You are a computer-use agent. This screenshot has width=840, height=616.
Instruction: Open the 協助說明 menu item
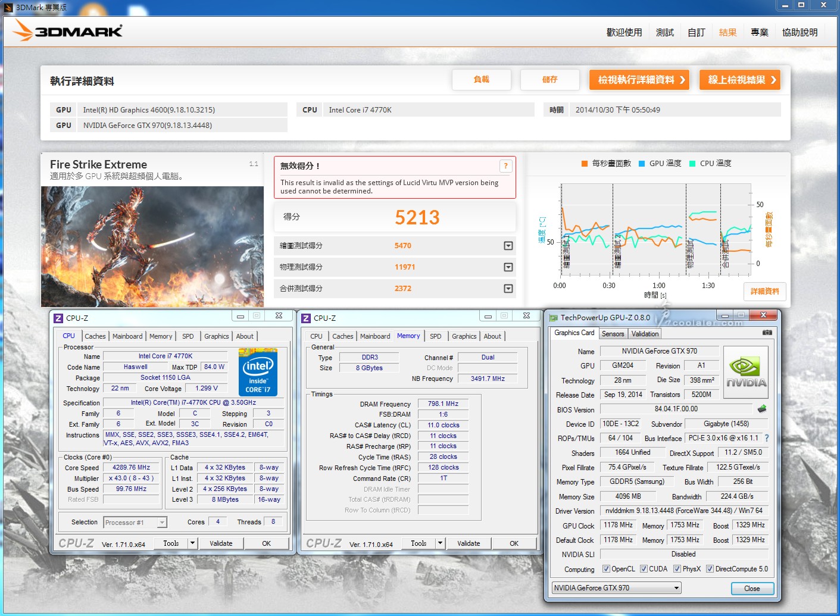800,32
